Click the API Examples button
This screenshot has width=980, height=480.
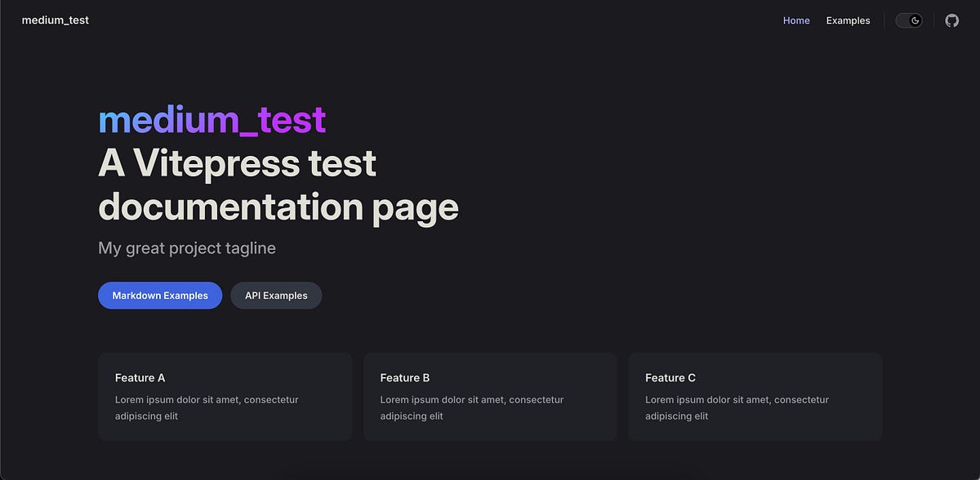click(x=275, y=295)
